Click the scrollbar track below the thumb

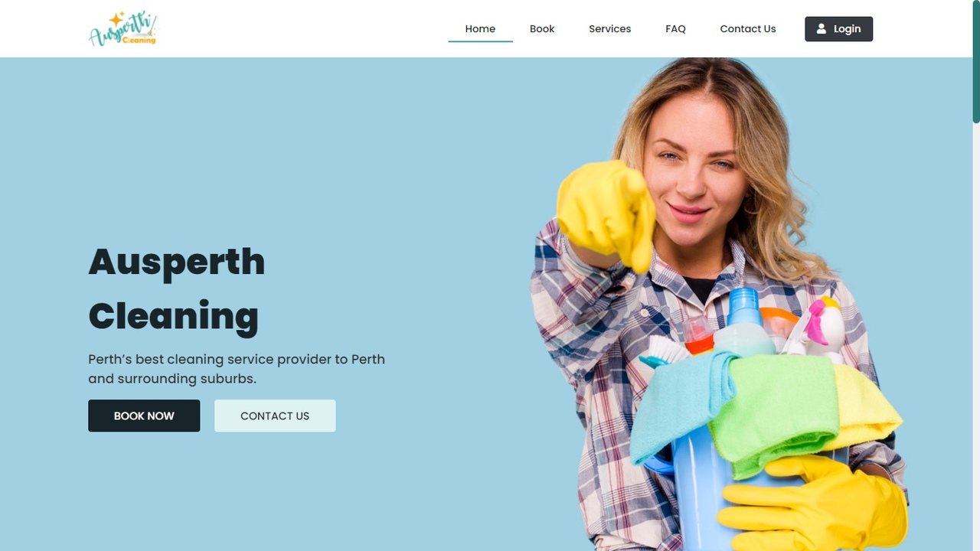coord(976,337)
